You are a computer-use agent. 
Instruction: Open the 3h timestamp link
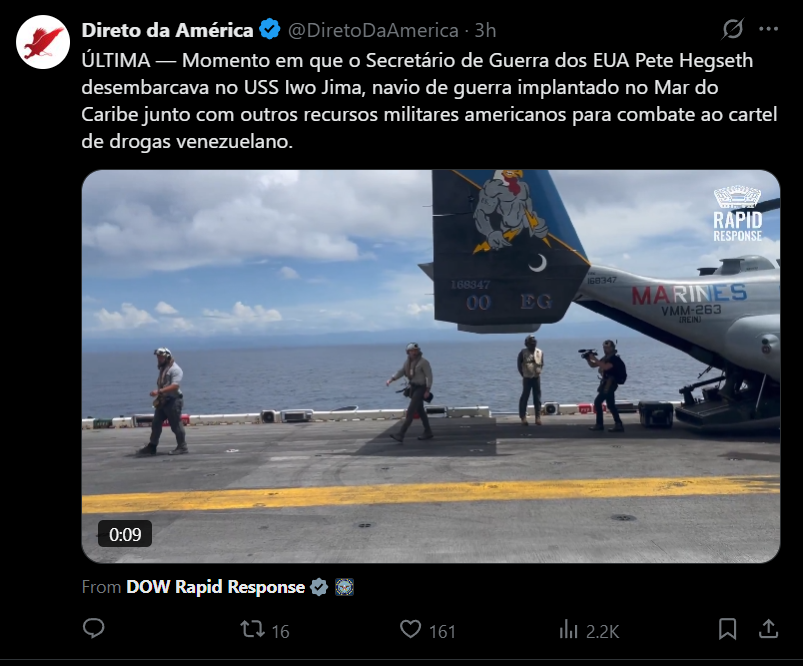485,30
